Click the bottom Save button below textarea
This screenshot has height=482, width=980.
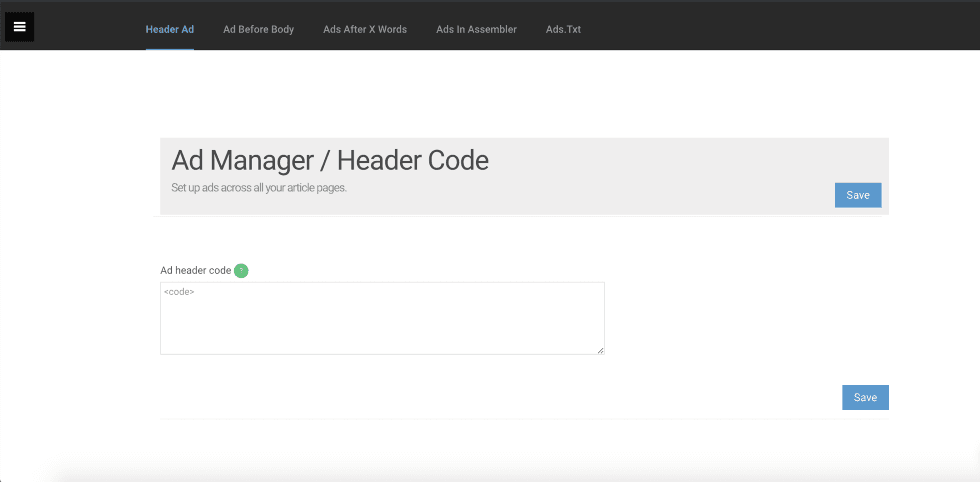coord(865,397)
